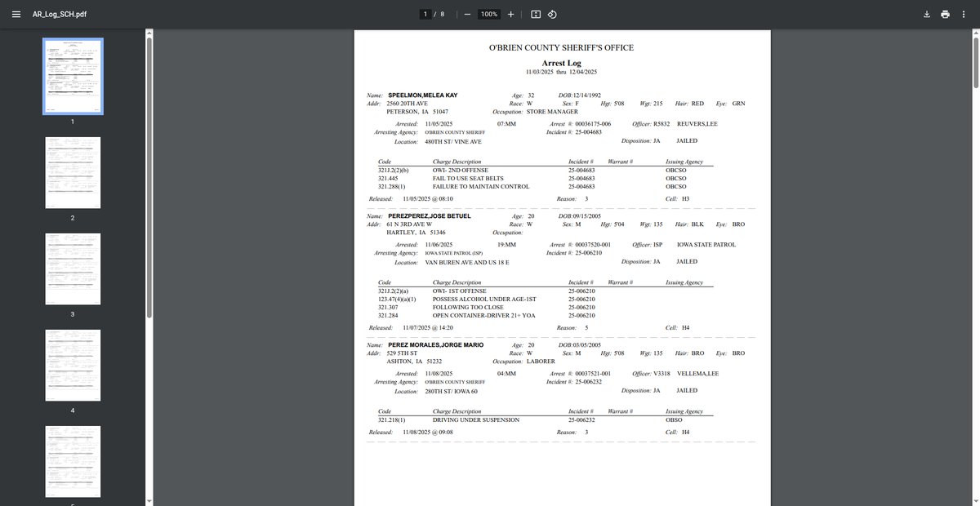Image resolution: width=980 pixels, height=506 pixels.
Task: Print the arrest log document
Action: coord(945,14)
